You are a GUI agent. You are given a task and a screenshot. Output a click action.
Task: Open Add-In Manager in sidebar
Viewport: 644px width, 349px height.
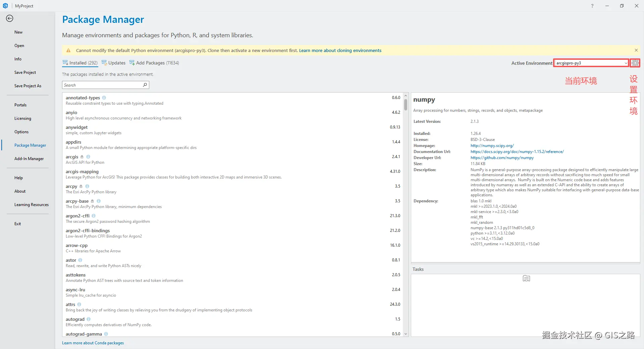(x=29, y=159)
